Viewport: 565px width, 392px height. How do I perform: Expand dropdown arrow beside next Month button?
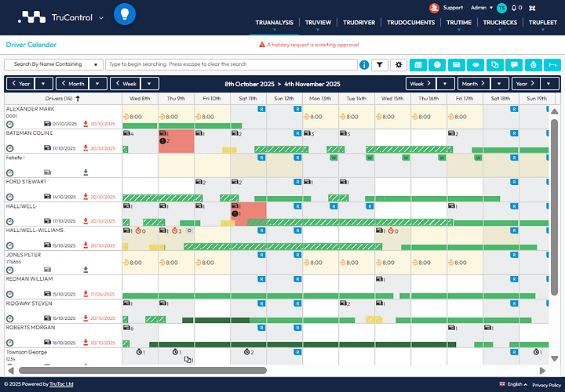[499, 84]
